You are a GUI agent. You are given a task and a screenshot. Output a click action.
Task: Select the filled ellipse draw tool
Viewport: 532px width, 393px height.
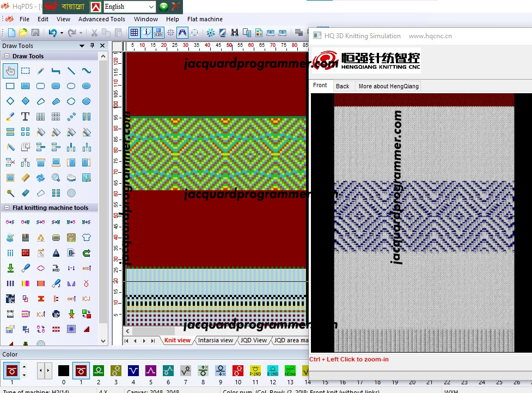click(x=87, y=86)
